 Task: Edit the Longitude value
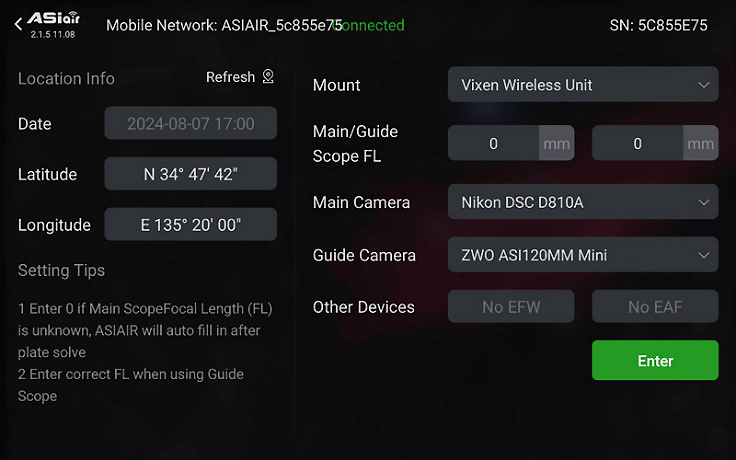(191, 225)
